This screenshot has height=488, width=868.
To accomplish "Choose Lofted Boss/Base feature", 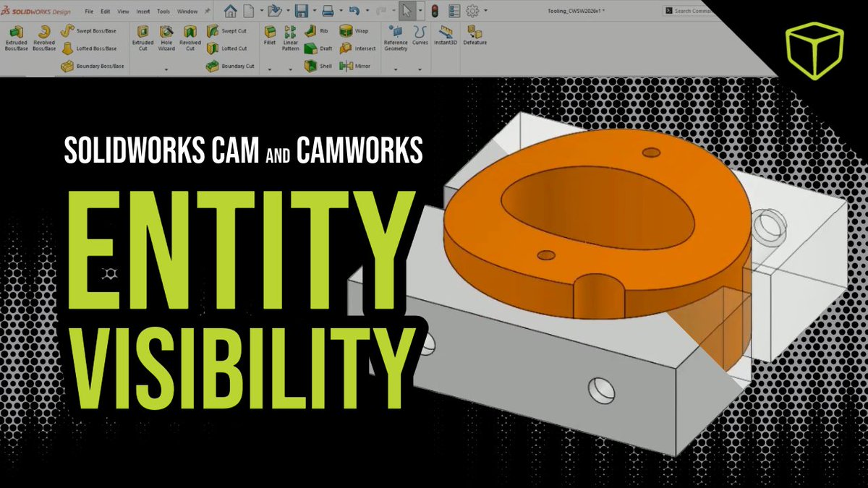I will pyautogui.click(x=88, y=48).
